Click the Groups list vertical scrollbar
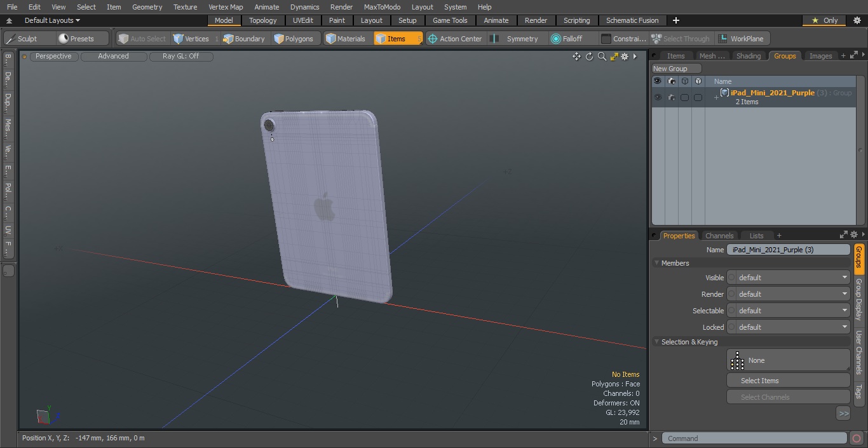 coord(861,151)
